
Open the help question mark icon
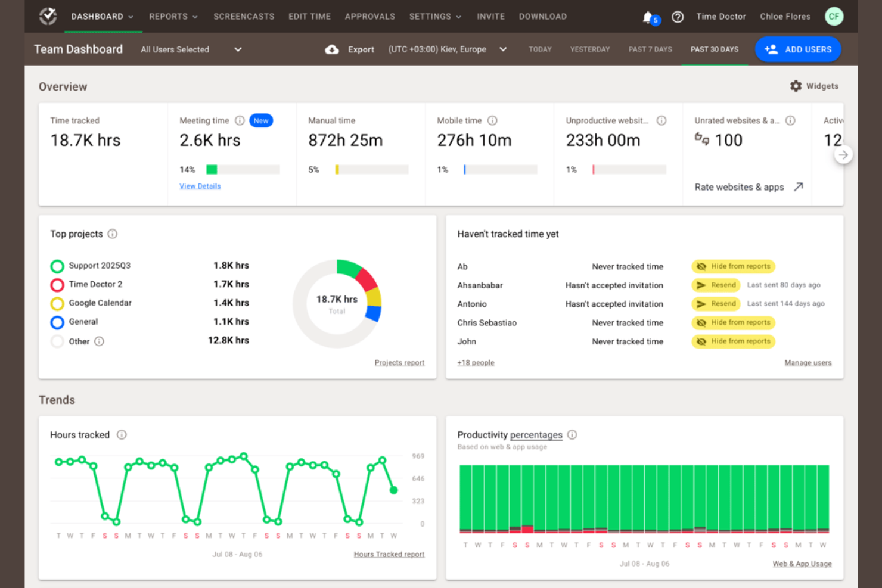coord(678,16)
